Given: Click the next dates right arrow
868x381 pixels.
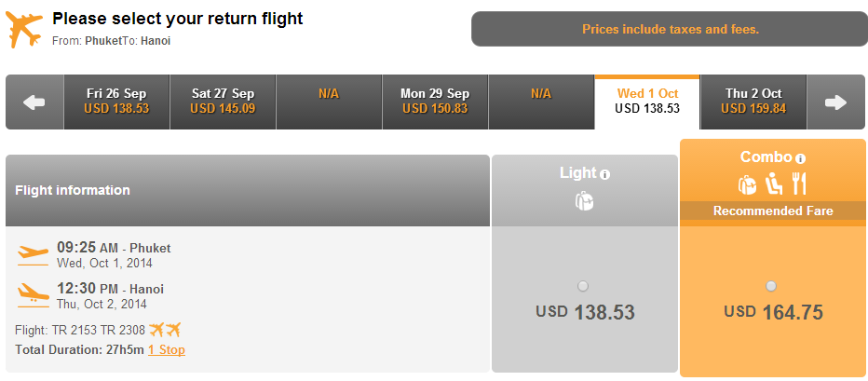Looking at the screenshot, I should click(836, 102).
